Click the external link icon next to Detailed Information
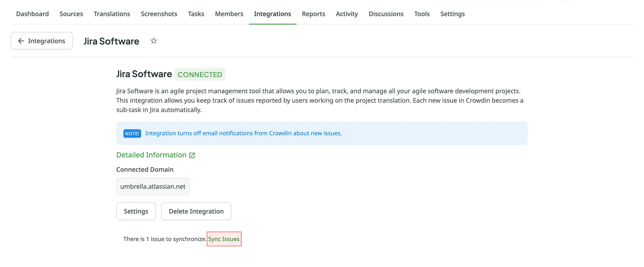Viewport: 644px width, 267px height. [x=192, y=155]
